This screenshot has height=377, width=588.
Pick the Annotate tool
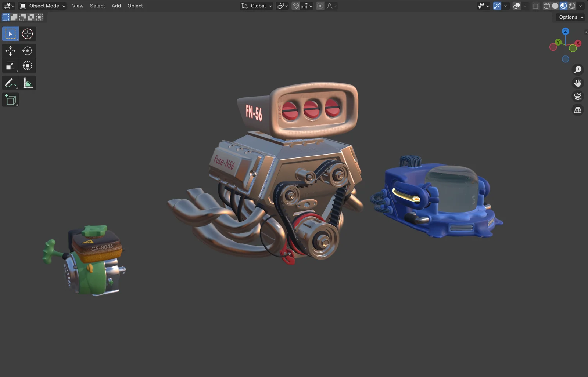(10, 83)
